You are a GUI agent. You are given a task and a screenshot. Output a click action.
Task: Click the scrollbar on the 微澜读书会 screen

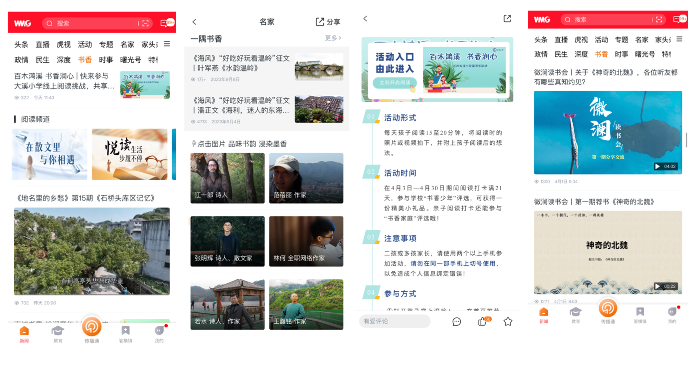pos(686,139)
